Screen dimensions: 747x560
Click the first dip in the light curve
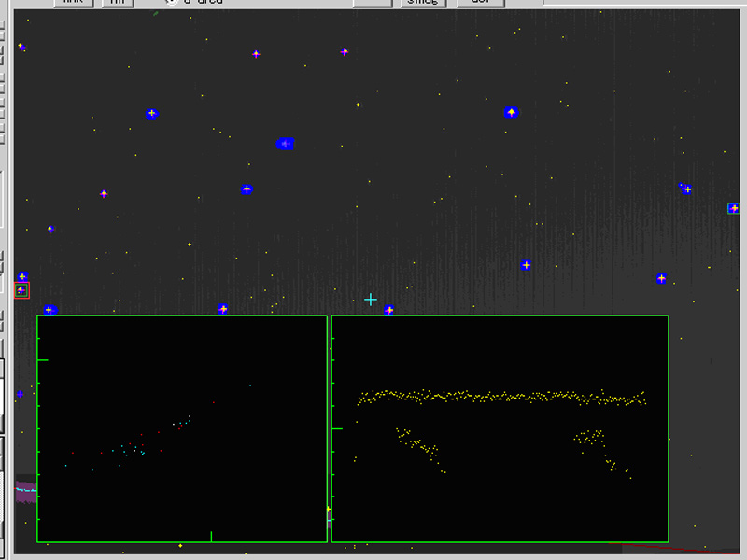420,448
